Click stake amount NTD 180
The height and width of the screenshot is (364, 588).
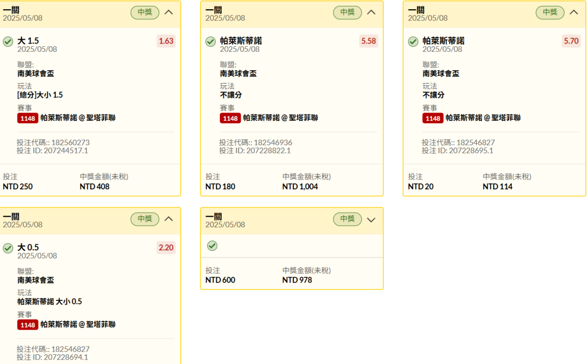[220, 187]
